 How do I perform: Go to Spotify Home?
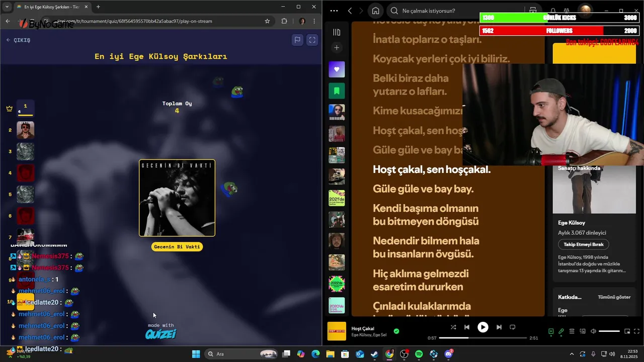pos(375,11)
